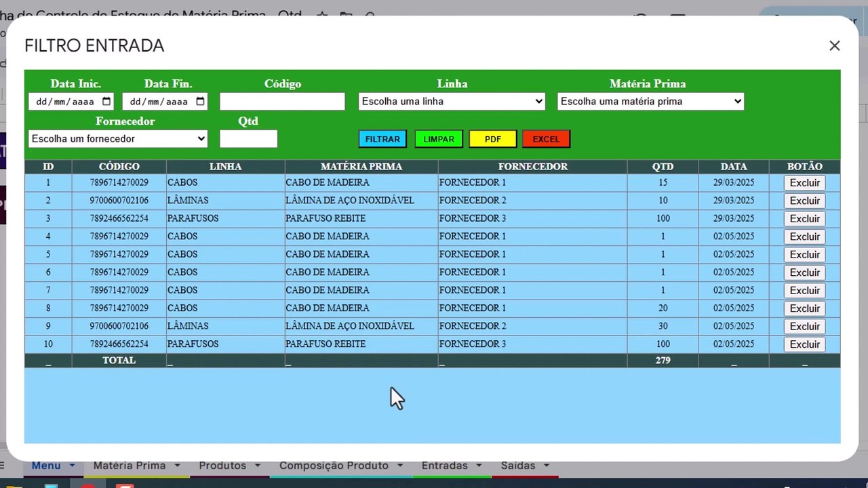The image size is (868, 488).
Task: Select the BOTÃO column header
Action: [x=805, y=167]
